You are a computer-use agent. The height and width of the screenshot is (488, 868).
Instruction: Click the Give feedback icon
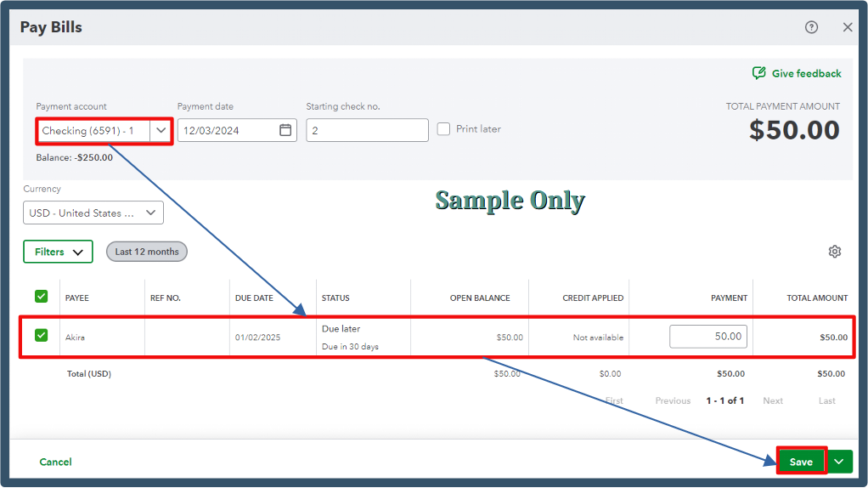click(758, 73)
